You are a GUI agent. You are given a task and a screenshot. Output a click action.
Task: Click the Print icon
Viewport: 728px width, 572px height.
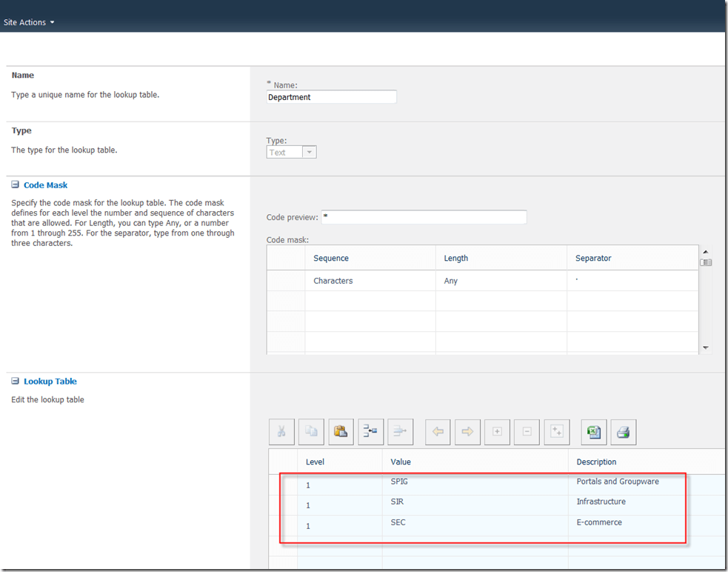(x=623, y=432)
